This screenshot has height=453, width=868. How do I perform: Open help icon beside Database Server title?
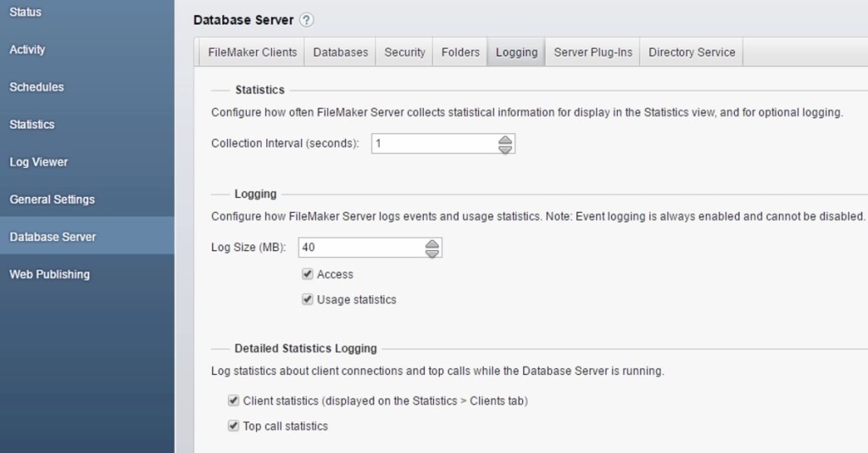306,20
